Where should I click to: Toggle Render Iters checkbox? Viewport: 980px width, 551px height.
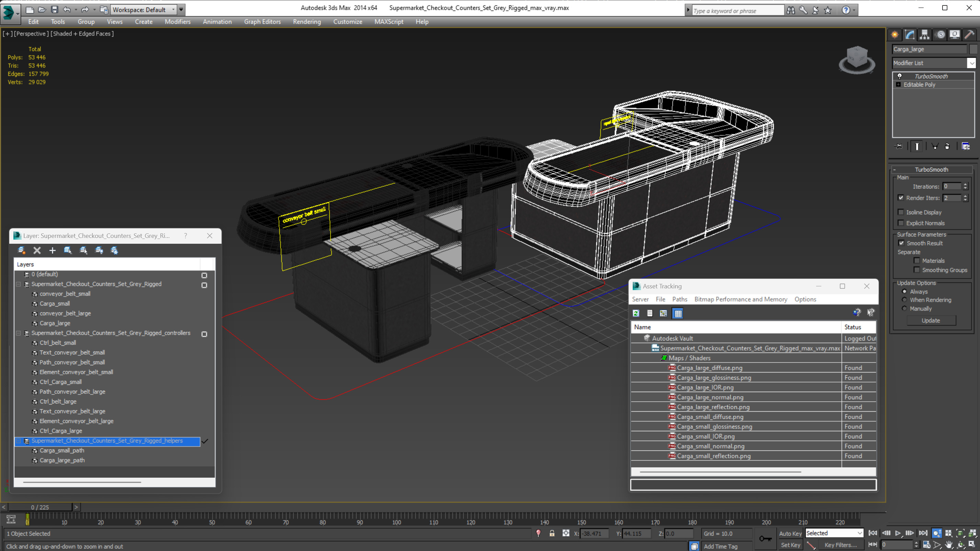pyautogui.click(x=901, y=198)
